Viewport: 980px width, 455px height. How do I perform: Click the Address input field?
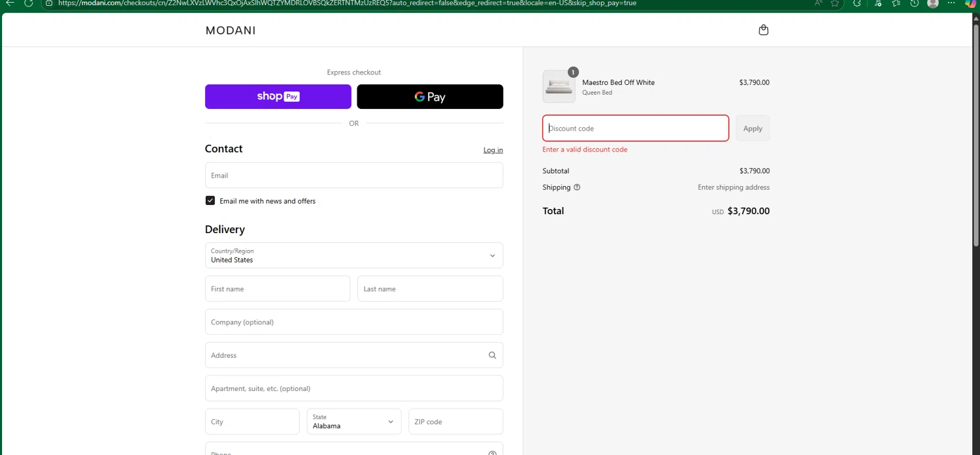[x=354, y=355]
